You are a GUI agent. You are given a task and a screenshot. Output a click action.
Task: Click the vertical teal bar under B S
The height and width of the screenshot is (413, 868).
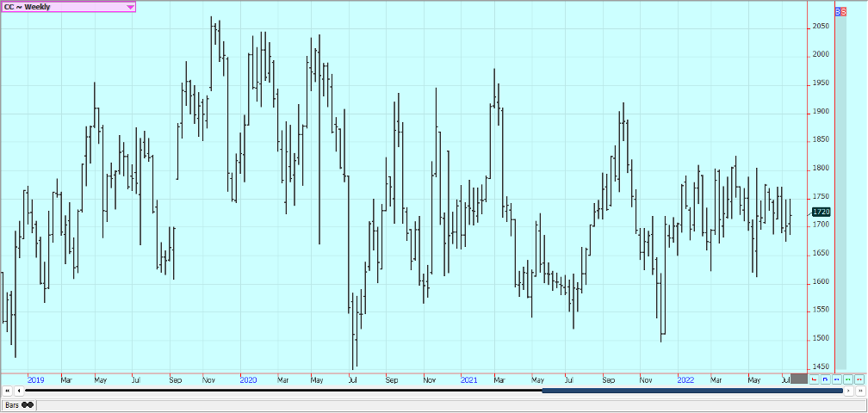[x=840, y=193]
